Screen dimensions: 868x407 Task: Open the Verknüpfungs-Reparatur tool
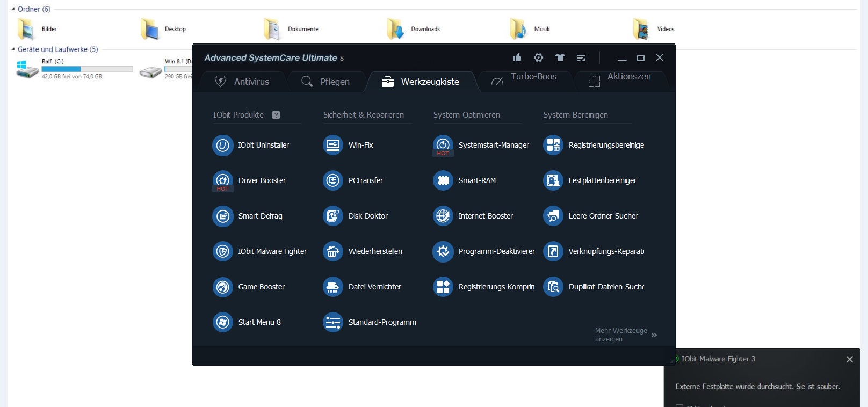point(594,251)
